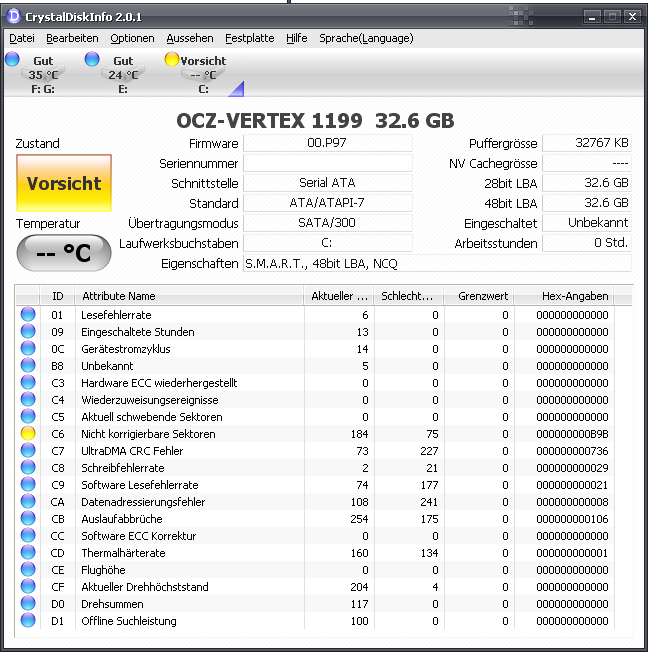Click yellow warning orb of Nicht korrigierbare Sektoren
The height and width of the screenshot is (652, 648).
click(28, 433)
